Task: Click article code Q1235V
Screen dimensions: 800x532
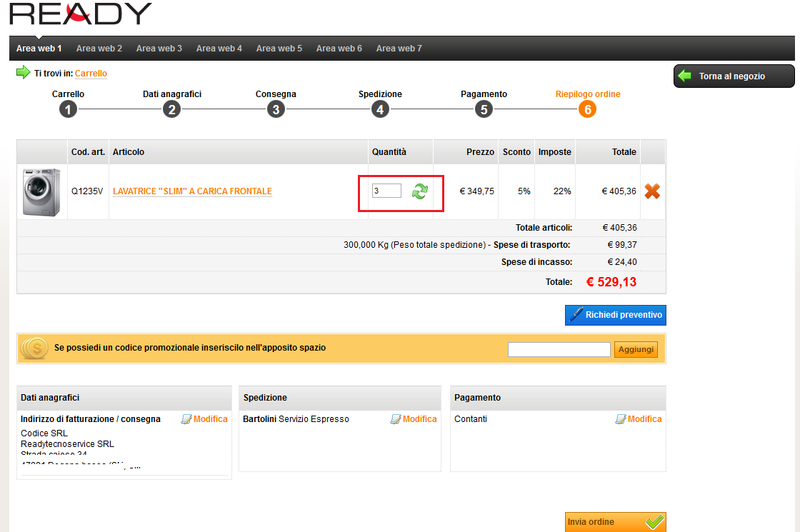Action: [86, 191]
